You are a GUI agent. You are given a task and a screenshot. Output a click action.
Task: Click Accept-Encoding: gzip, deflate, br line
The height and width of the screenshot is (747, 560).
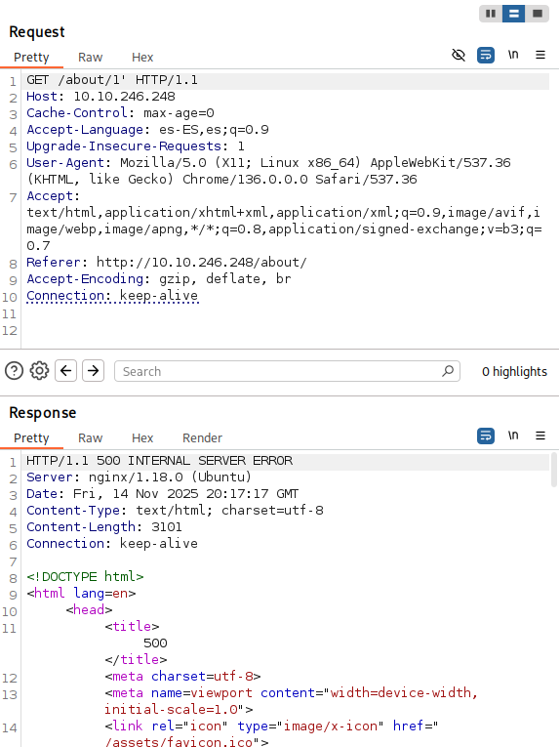tap(158, 278)
